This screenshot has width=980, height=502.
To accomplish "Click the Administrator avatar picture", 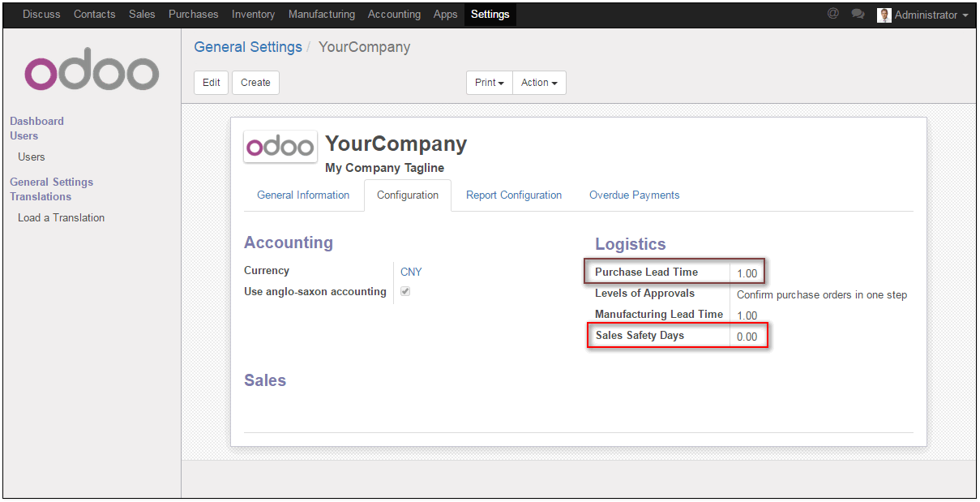I will click(x=884, y=15).
